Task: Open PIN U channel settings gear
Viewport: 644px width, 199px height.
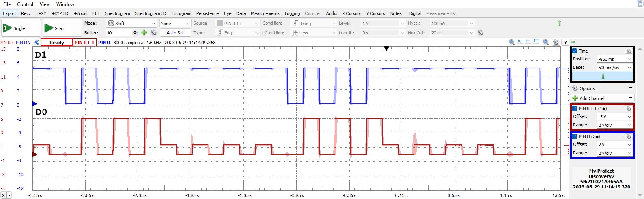Action: tap(628, 137)
